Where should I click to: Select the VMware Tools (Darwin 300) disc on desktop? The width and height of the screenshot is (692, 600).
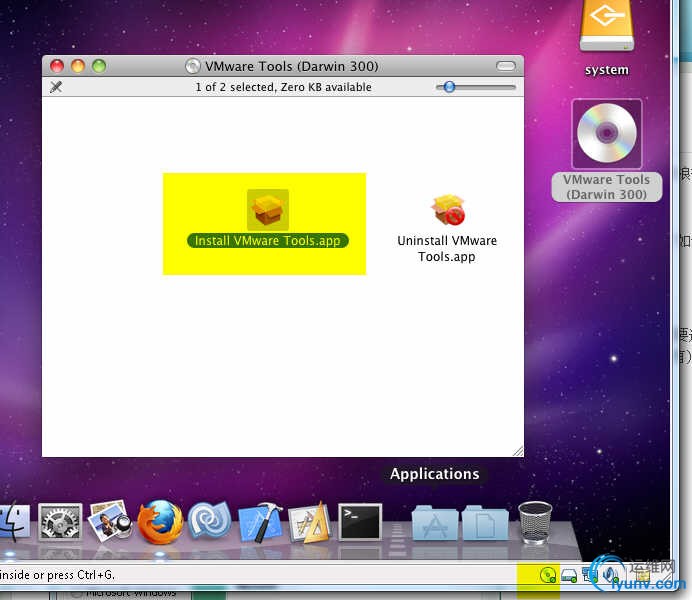point(607,134)
